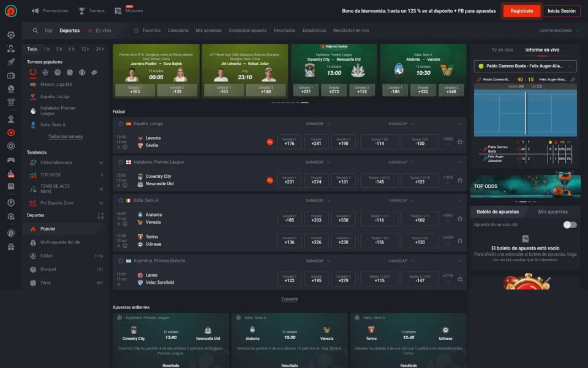The image size is (588, 368).
Task: Star the Torino vs Udinese match
Action: pos(460,240)
